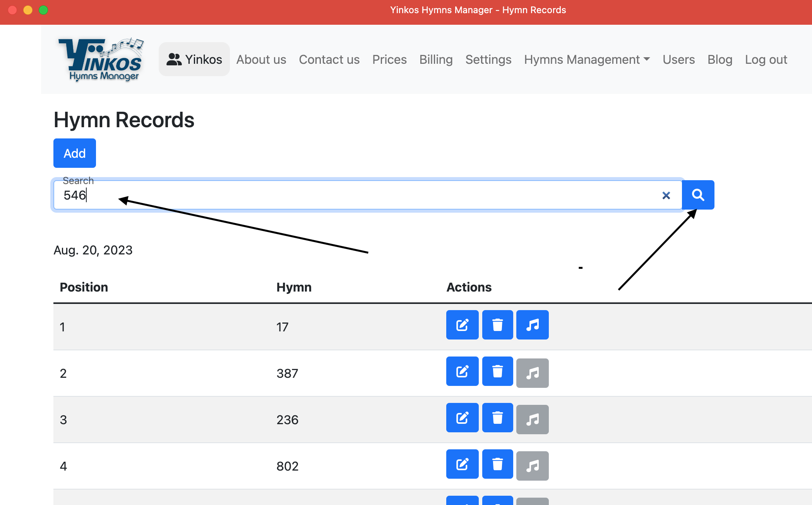Open Settings from the navbar

pos(488,60)
